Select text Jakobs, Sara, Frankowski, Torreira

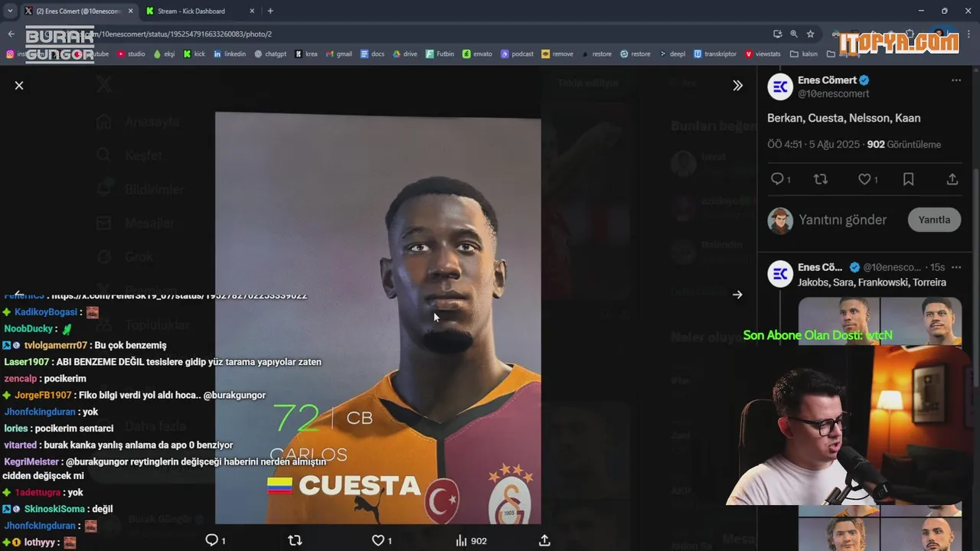click(872, 282)
